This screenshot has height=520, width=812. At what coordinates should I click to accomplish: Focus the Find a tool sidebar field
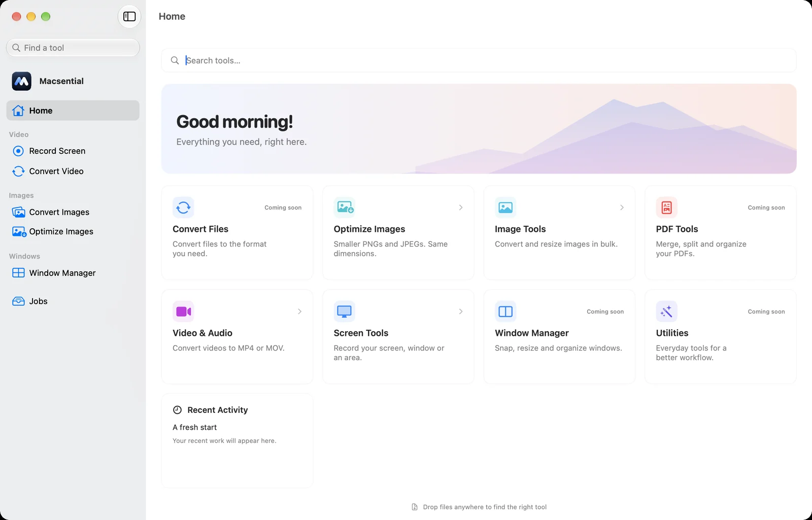(x=73, y=48)
